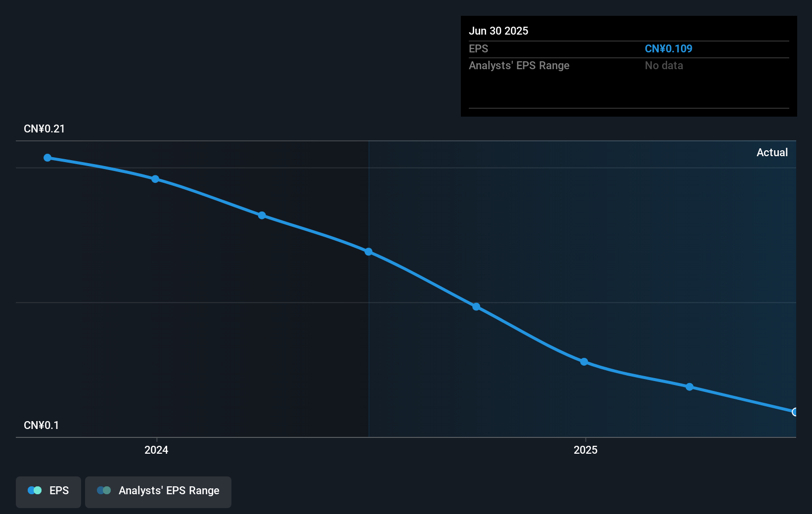The width and height of the screenshot is (812, 514).
Task: Click the data point near the Actual divider
Action: (368, 252)
